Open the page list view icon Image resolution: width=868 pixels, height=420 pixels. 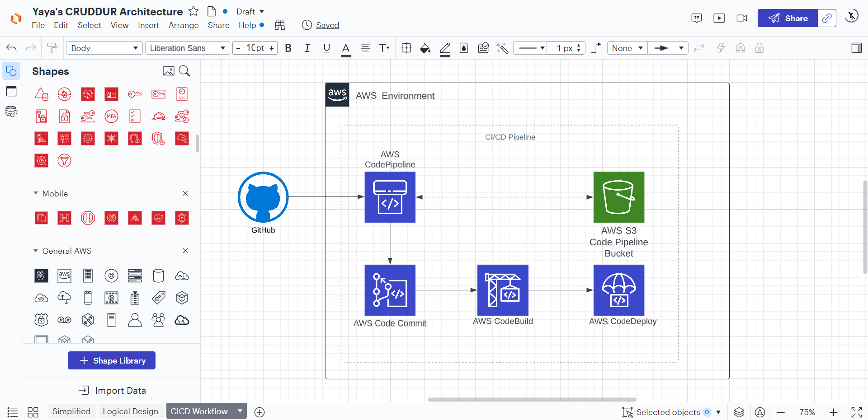[13, 412]
